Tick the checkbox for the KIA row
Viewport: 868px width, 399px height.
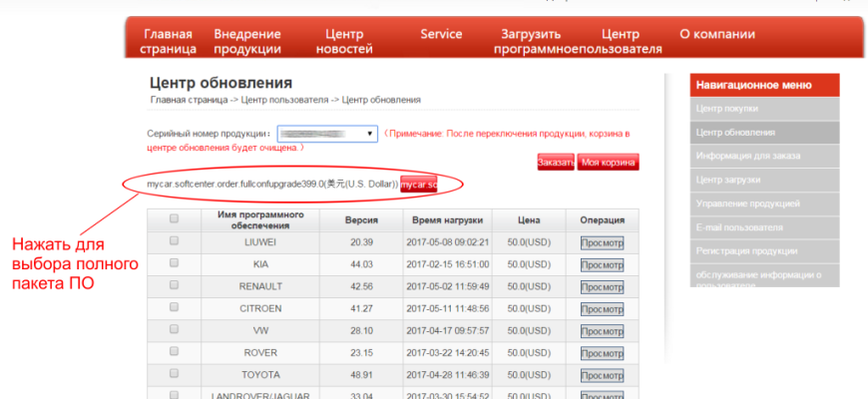175,263
